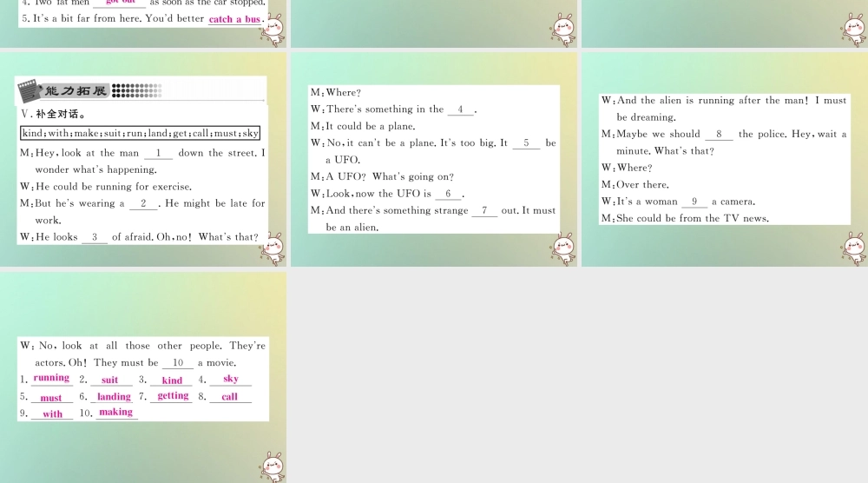Click blank number 4 in 'something in the'
The width and height of the screenshot is (868, 483).
point(461,109)
